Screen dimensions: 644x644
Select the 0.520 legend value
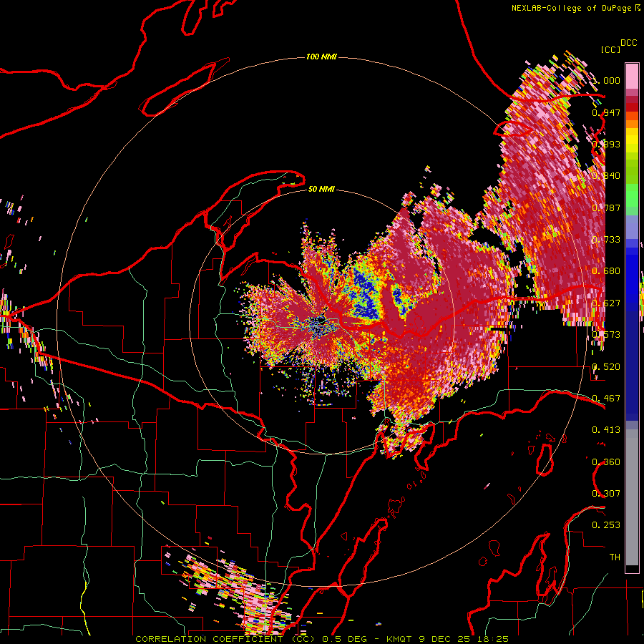click(606, 367)
